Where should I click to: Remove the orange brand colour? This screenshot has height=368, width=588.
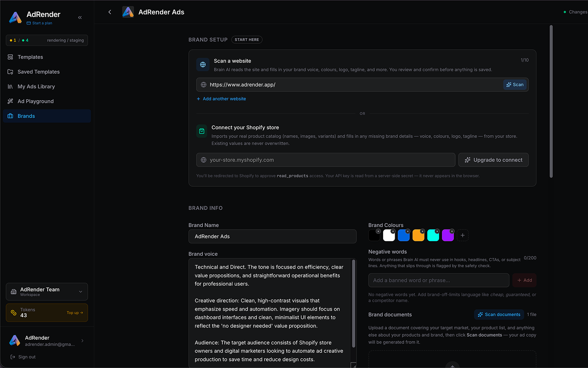(422, 231)
